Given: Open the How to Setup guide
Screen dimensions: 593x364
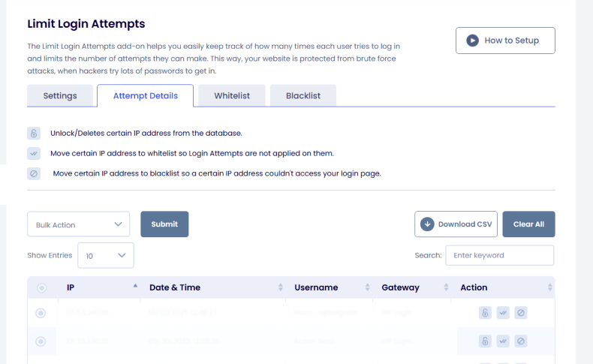Looking at the screenshot, I should tap(505, 41).
